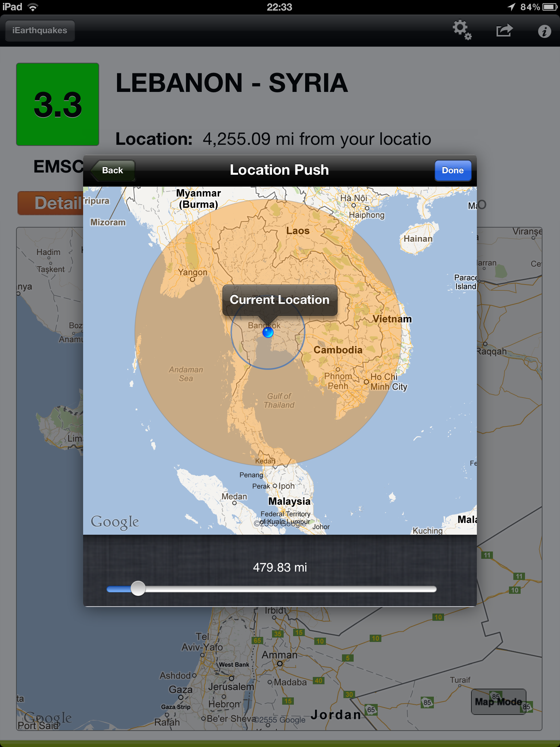Tap Mizoram label on the map
The image size is (560, 747).
tap(108, 222)
